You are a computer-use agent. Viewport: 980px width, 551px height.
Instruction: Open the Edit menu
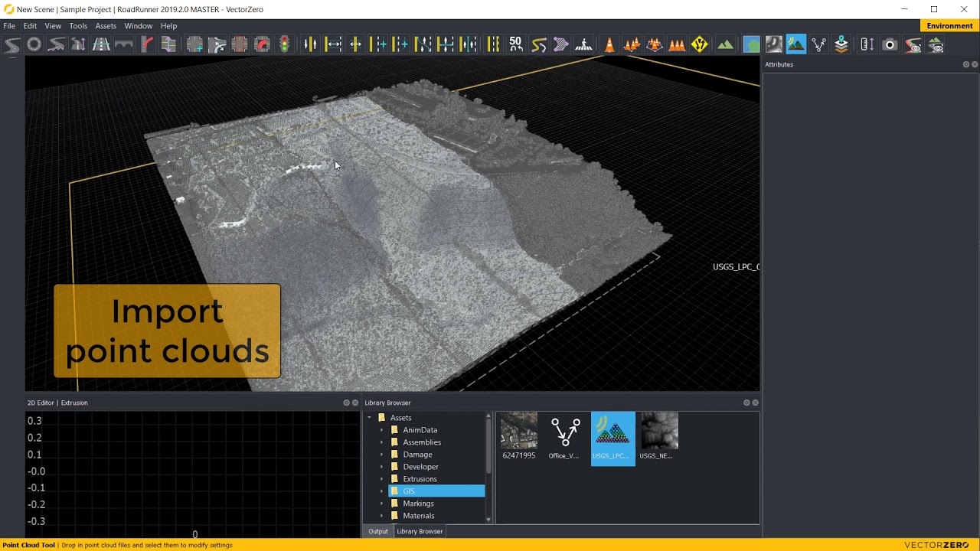pyautogui.click(x=30, y=26)
